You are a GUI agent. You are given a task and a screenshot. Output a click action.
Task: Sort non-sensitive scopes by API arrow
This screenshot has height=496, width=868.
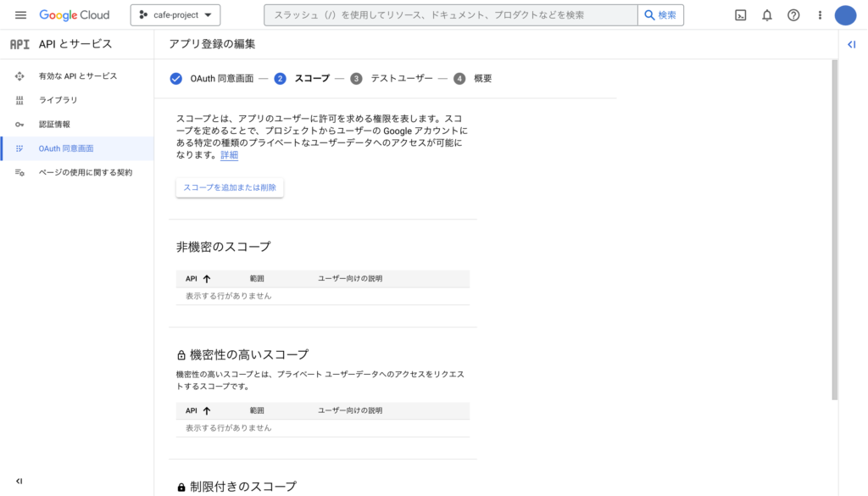(x=207, y=278)
